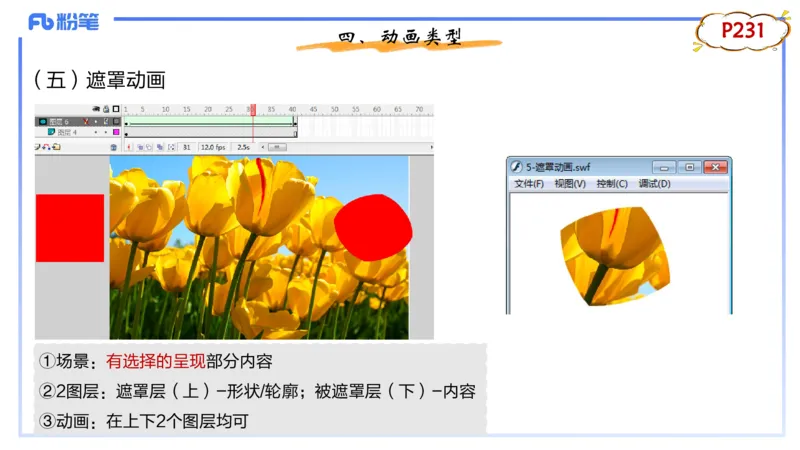
Task: Click the masked-layer icon beside 图层 4
Action: point(51,132)
